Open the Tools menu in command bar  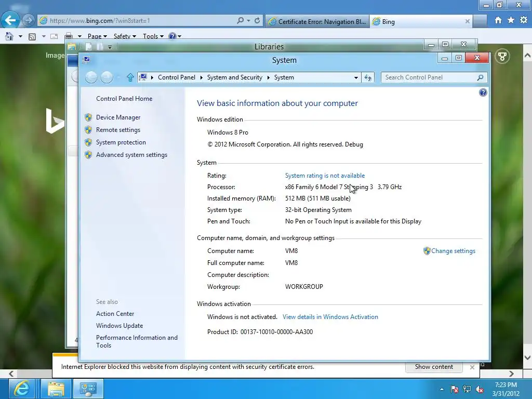point(153,36)
